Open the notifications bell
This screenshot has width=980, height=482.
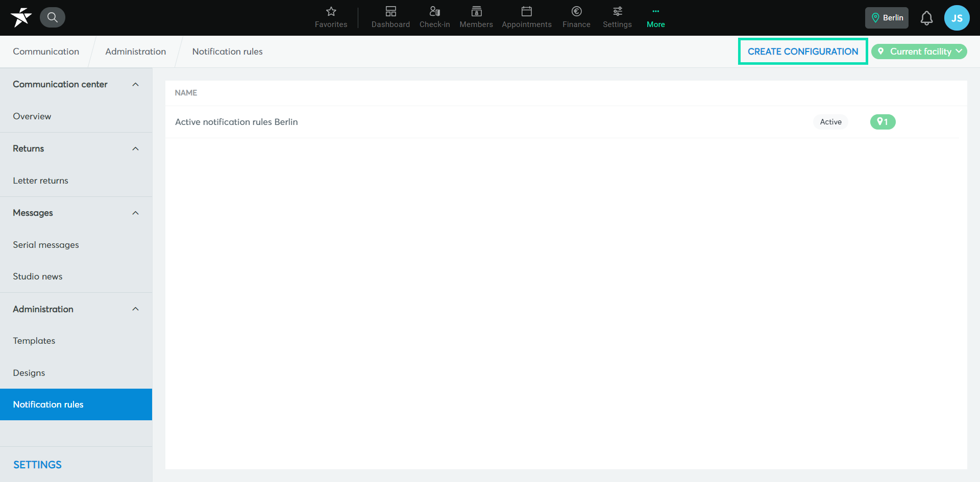pyautogui.click(x=926, y=18)
